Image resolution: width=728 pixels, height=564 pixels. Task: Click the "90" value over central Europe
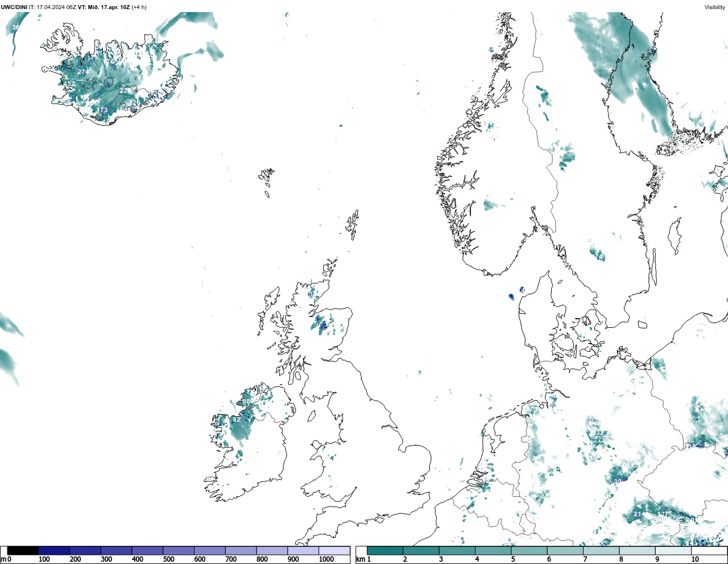(617, 481)
